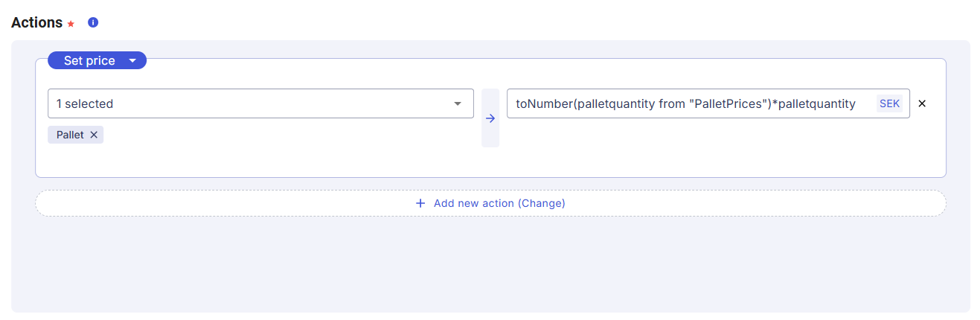Click the plus icon for new action

(420, 203)
